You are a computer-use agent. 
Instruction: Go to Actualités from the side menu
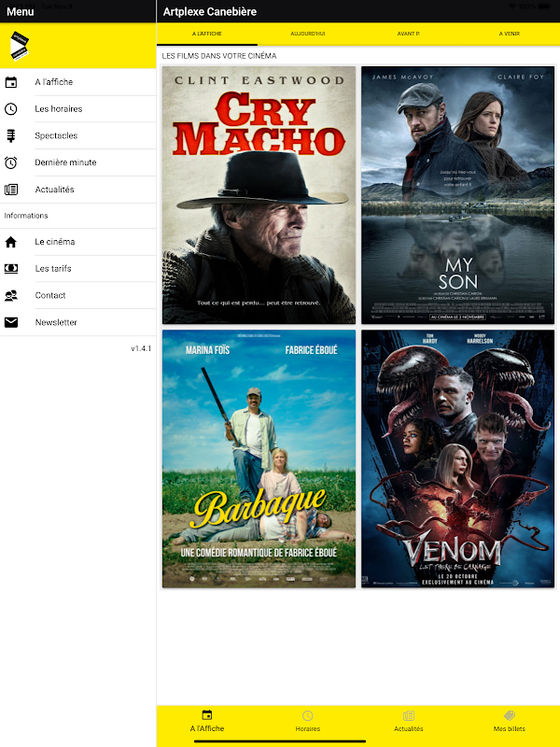coord(78,190)
